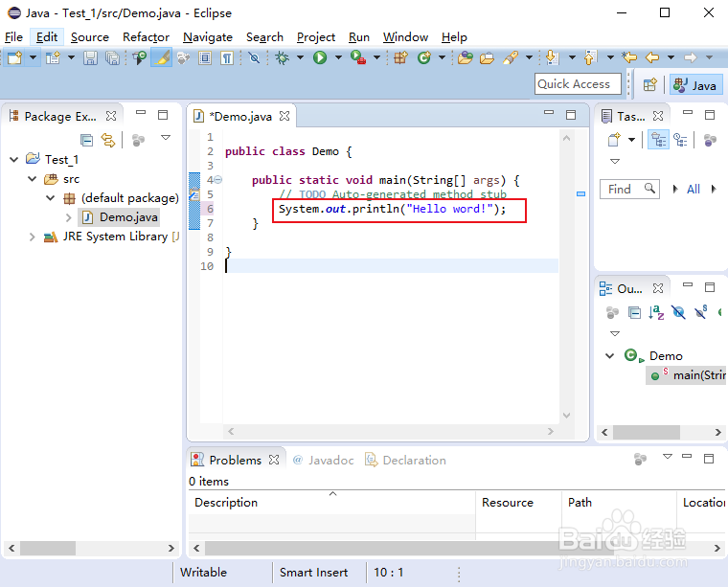This screenshot has height=587, width=728.
Task: Fold the main method at line 4
Action: click(x=217, y=180)
